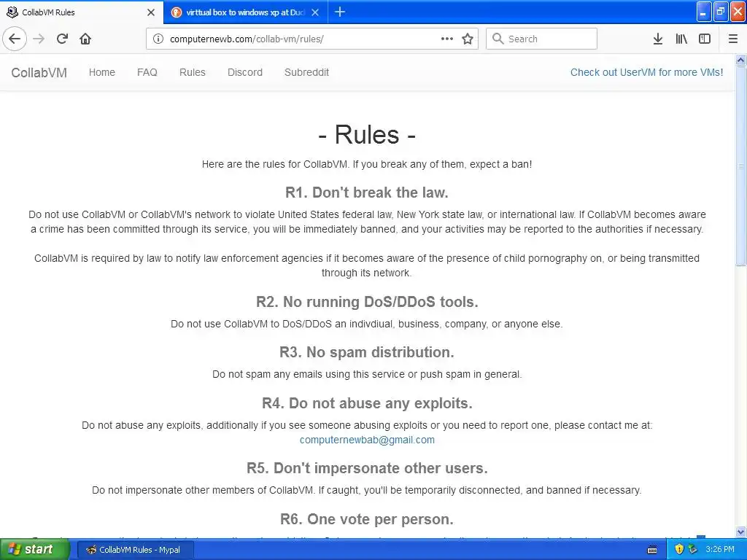The image size is (747, 560).
Task: Click the CollabVM Rules tab favicon
Action: pyautogui.click(x=12, y=12)
